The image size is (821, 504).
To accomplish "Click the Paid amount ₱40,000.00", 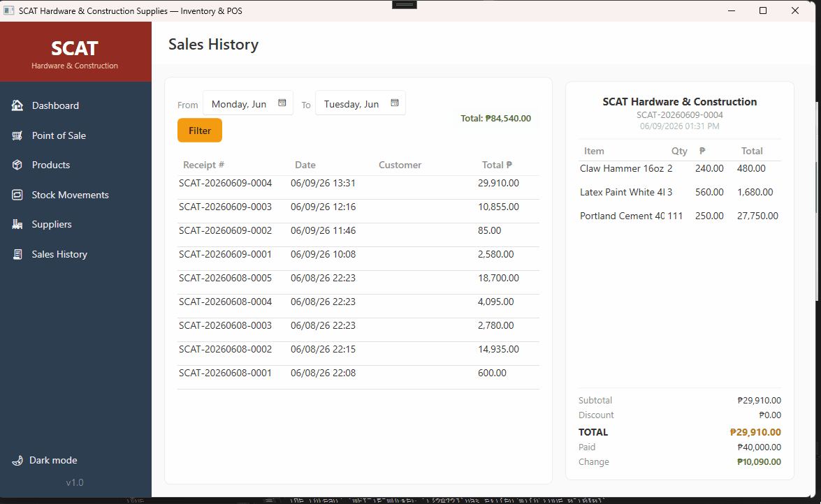I will pyautogui.click(x=760, y=447).
